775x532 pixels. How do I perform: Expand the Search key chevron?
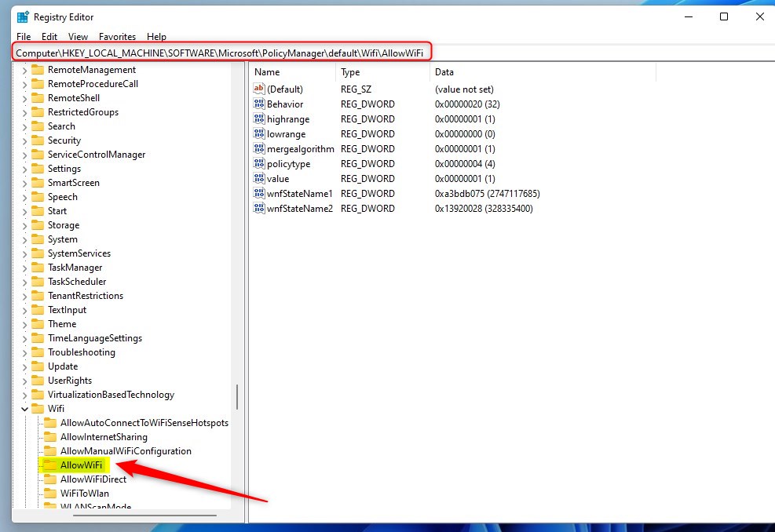click(x=24, y=127)
